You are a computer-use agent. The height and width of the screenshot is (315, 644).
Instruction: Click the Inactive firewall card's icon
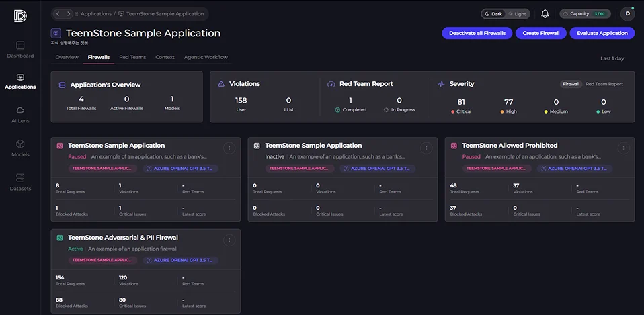pyautogui.click(x=257, y=146)
